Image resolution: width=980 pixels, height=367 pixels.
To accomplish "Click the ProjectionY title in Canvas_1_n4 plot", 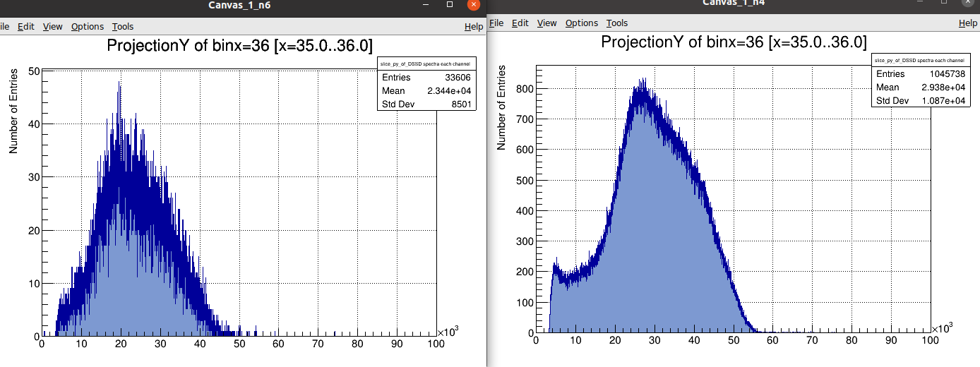I will (x=734, y=42).
